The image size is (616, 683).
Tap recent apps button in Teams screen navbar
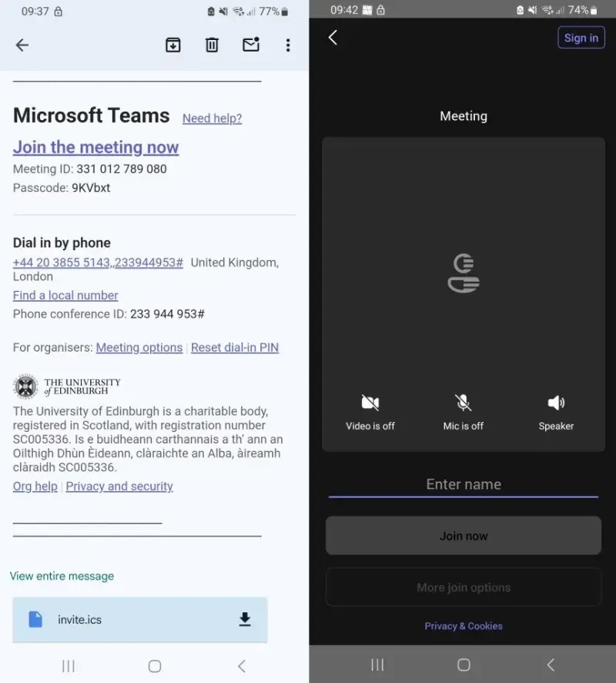pyautogui.click(x=377, y=665)
